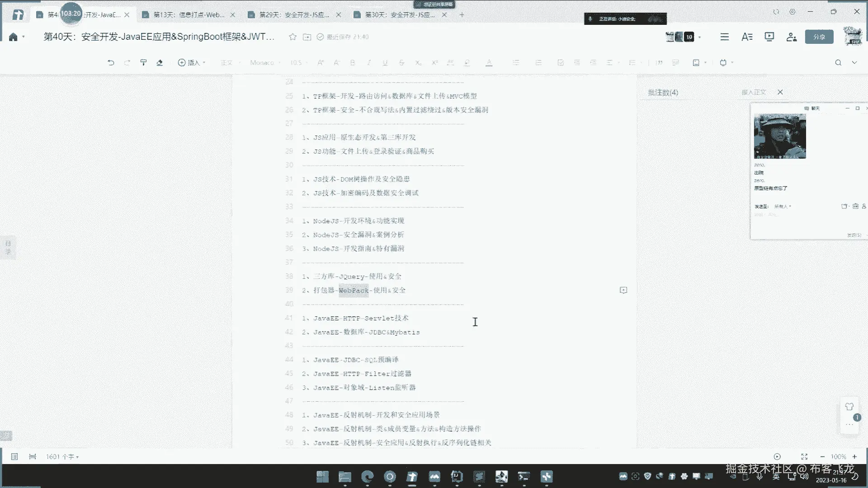868x488 pixels.
Task: Click the undo arrow icon
Action: coord(111,63)
